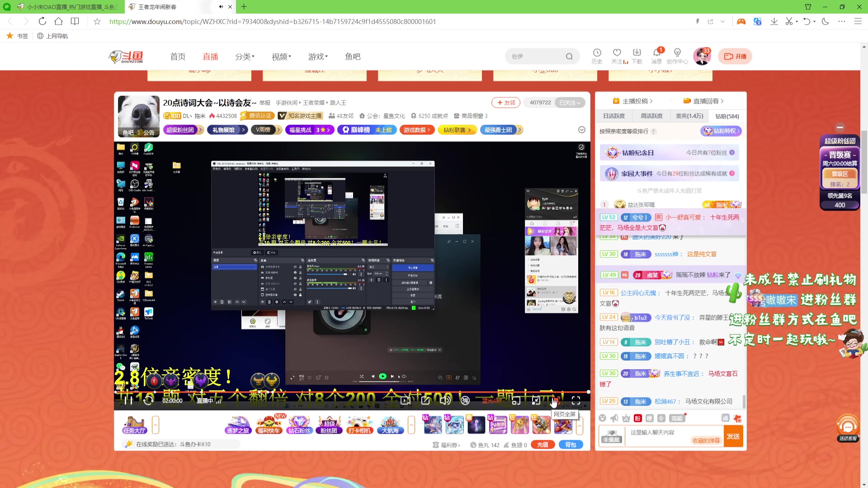Open message notifications bell icon

656,53
